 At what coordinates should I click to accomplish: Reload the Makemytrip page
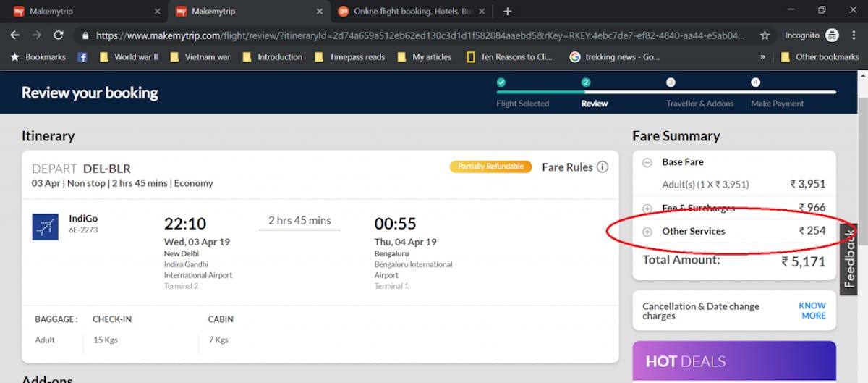coord(59,35)
